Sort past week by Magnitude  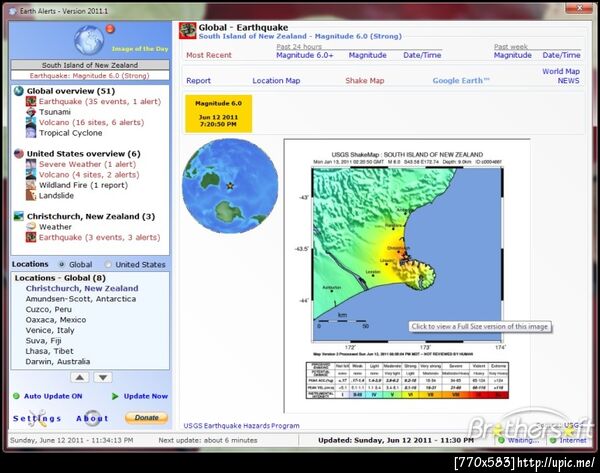pyautogui.click(x=513, y=55)
